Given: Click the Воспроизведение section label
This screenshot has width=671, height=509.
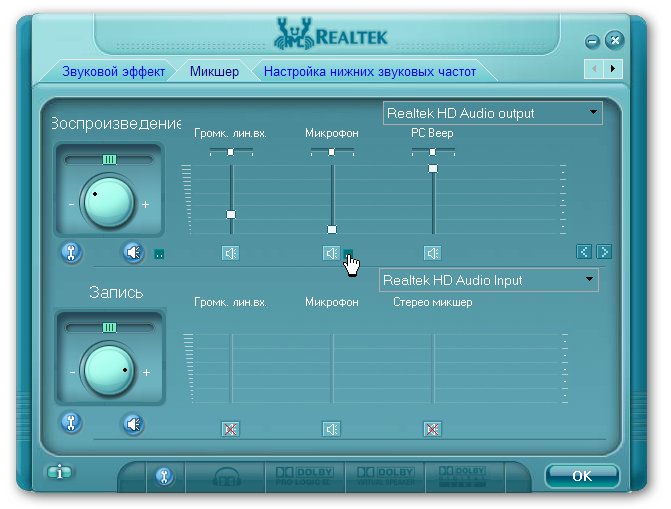Looking at the screenshot, I should coord(116,123).
